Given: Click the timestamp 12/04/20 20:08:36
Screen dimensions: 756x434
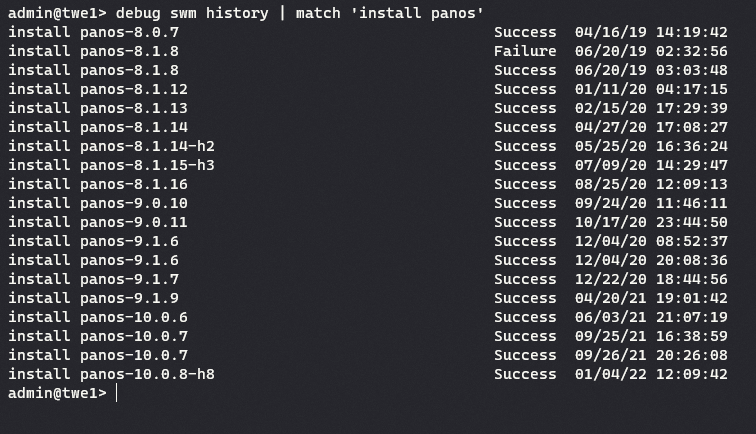Looking at the screenshot, I should tap(651, 260).
